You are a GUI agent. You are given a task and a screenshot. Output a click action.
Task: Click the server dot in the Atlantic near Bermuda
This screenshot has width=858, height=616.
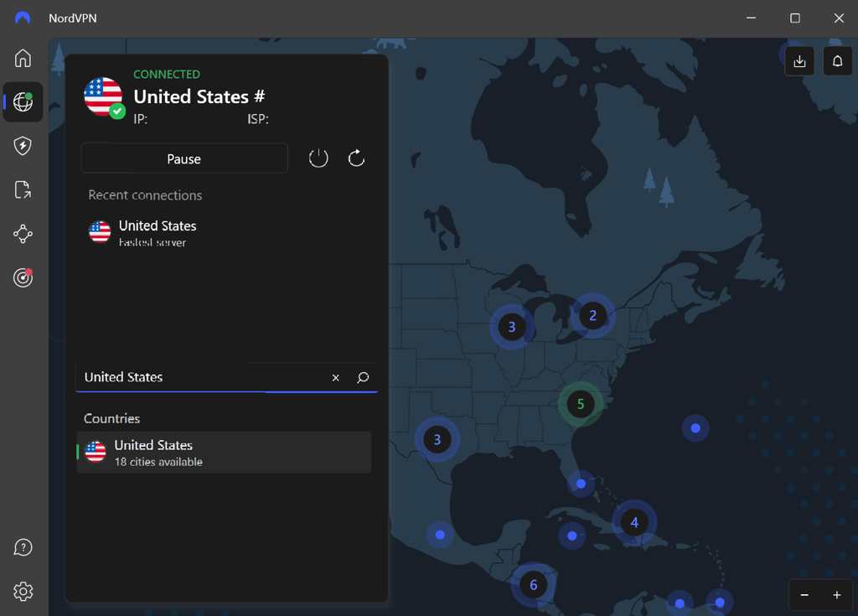(695, 428)
